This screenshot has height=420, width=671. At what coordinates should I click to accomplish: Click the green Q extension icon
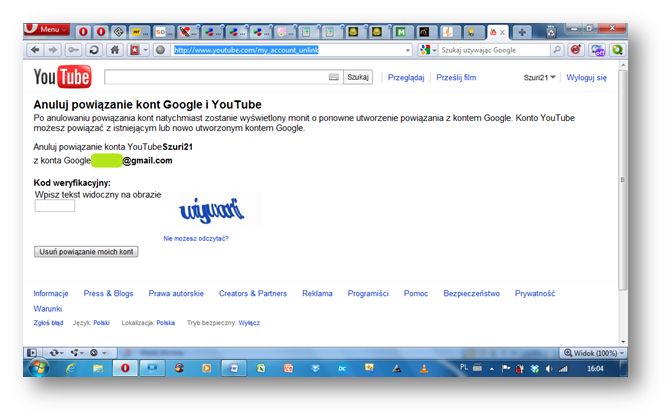617,50
